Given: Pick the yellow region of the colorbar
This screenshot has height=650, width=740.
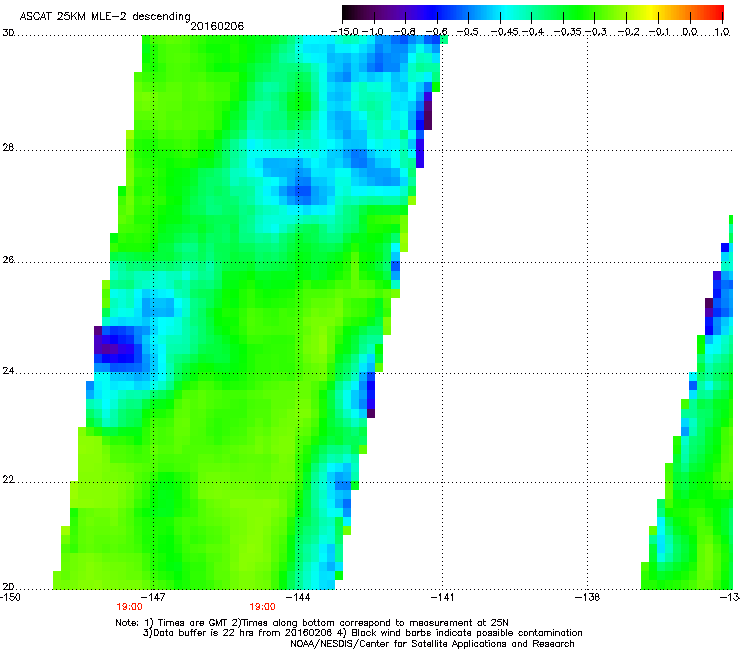Looking at the screenshot, I should [651, 12].
